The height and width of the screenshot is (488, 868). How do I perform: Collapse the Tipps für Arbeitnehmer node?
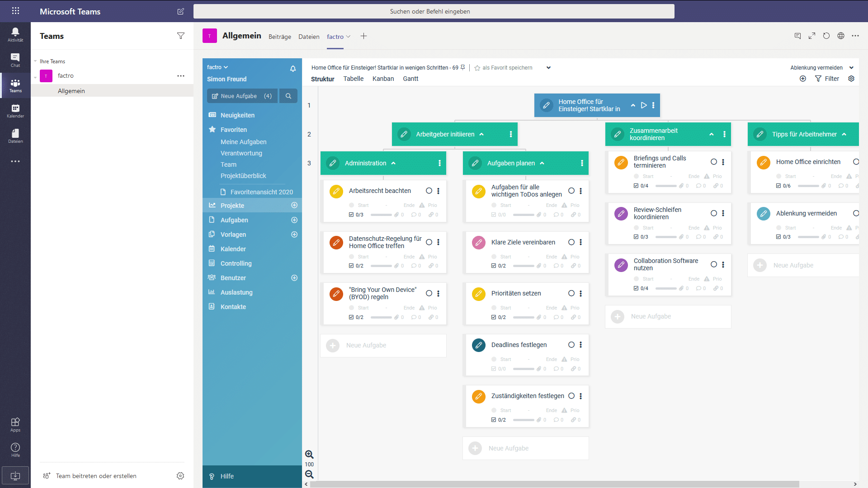[844, 134]
